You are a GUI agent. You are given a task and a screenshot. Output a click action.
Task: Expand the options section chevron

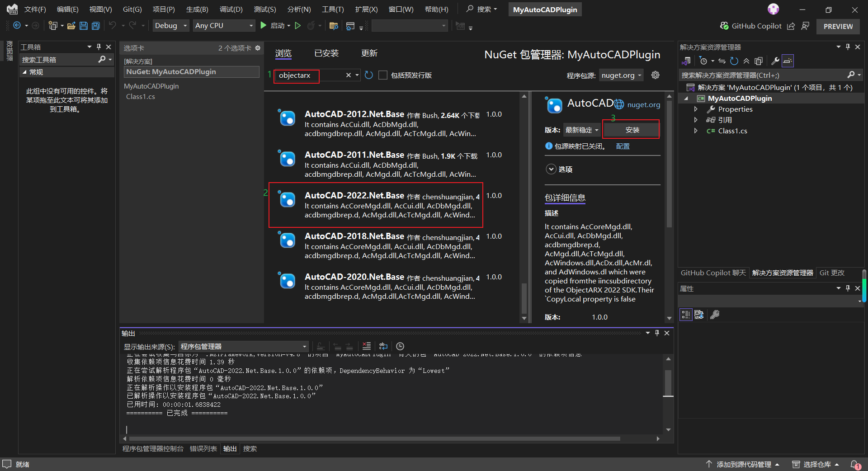coord(551,169)
